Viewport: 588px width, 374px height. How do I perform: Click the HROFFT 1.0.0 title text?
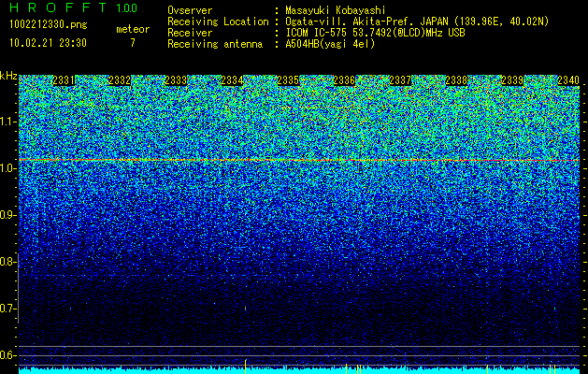tap(74, 7)
